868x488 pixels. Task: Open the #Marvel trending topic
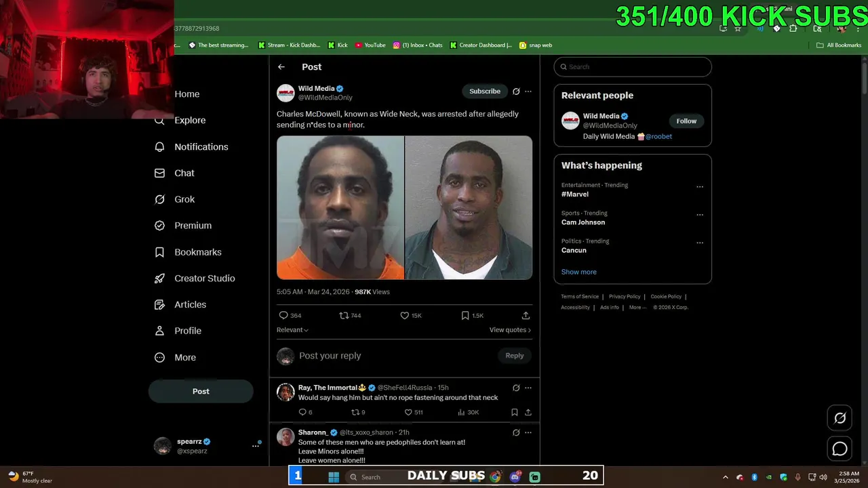coord(575,195)
